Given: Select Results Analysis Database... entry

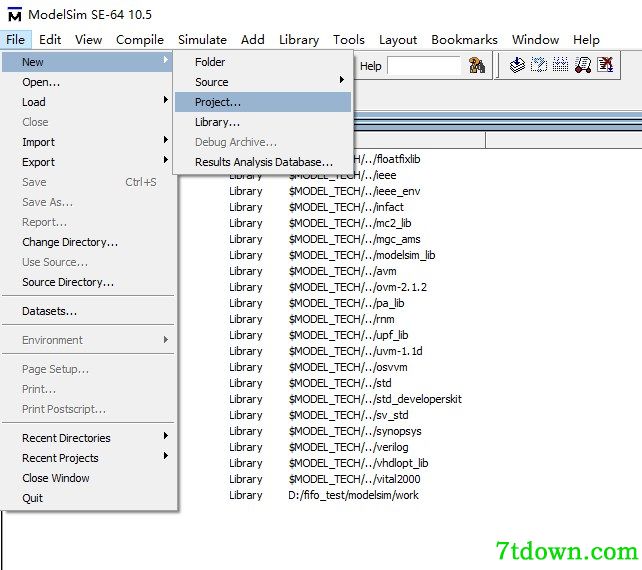Looking at the screenshot, I should 264,162.
